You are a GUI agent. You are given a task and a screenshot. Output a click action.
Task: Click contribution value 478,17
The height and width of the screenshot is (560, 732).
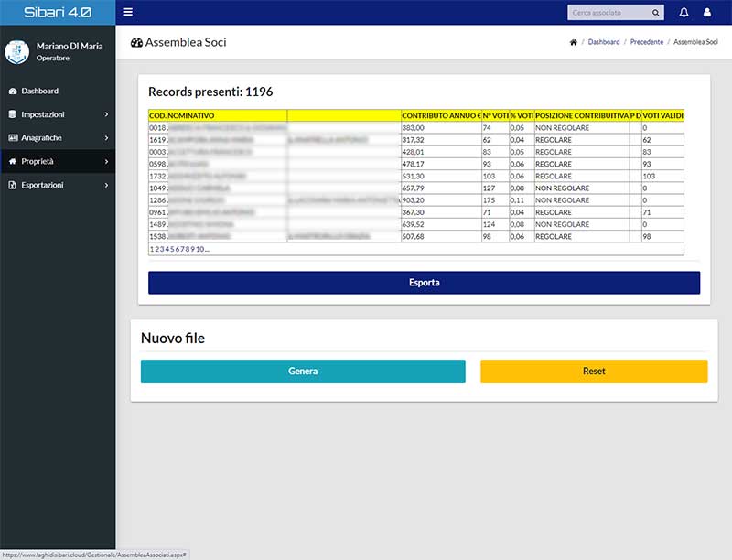(414, 165)
